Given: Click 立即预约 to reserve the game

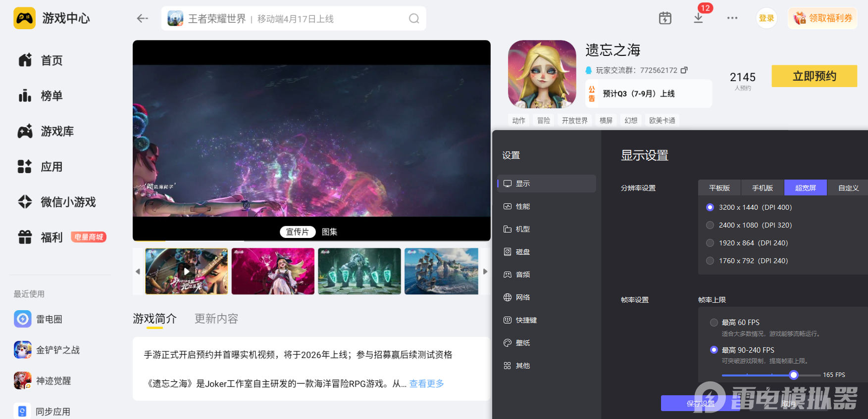Looking at the screenshot, I should click(x=815, y=76).
